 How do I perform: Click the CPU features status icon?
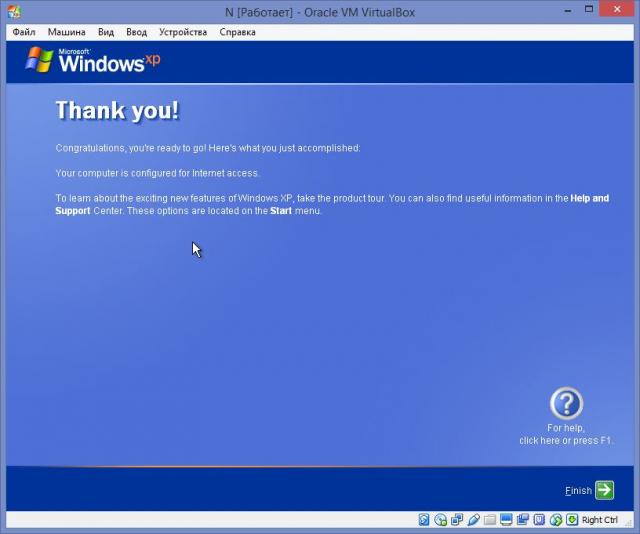tap(539, 519)
